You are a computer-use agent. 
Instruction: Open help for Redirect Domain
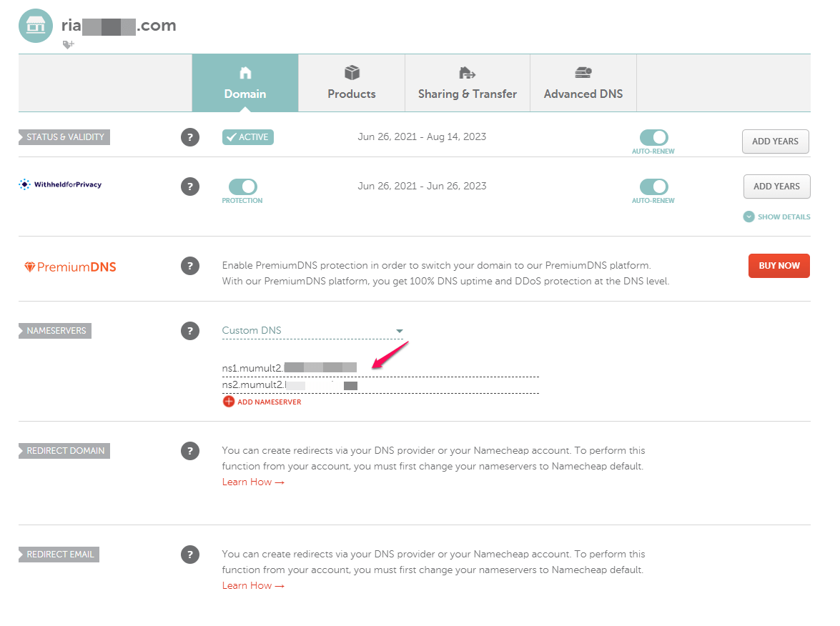(190, 451)
